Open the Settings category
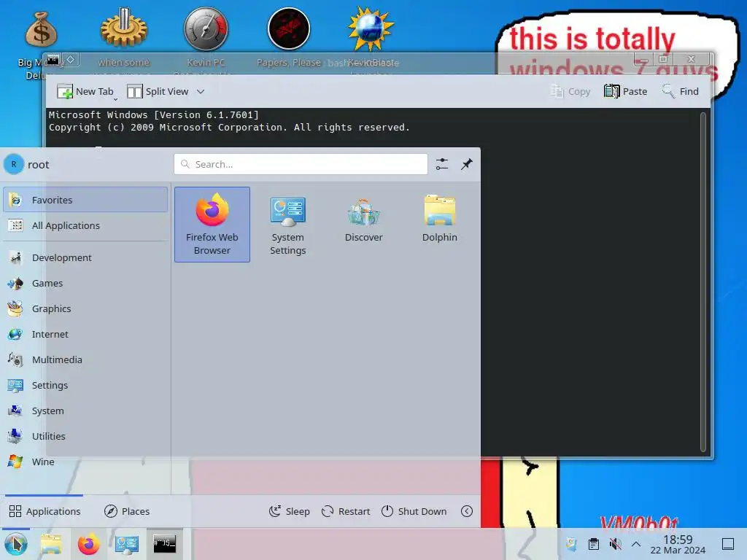The image size is (747, 560). click(85, 385)
